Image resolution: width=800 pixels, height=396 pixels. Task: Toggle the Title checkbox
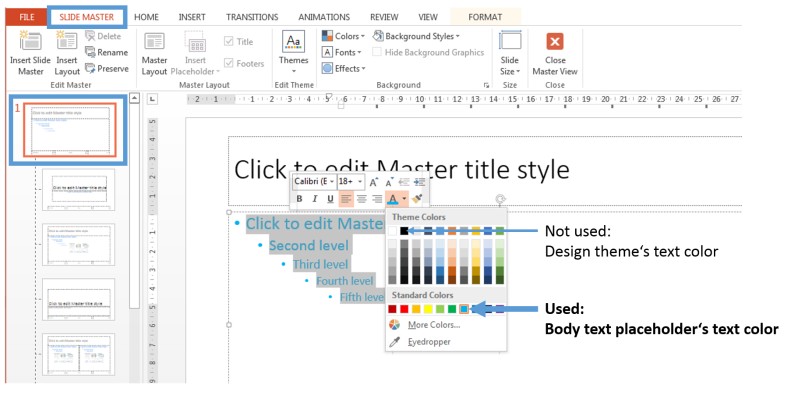(229, 42)
